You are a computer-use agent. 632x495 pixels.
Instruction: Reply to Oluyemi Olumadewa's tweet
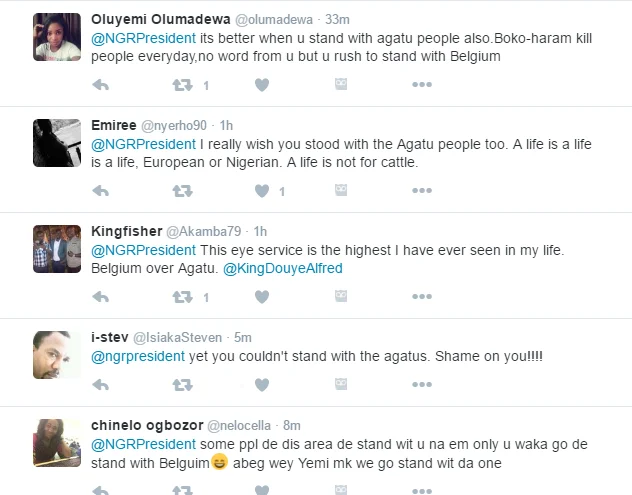click(x=100, y=86)
